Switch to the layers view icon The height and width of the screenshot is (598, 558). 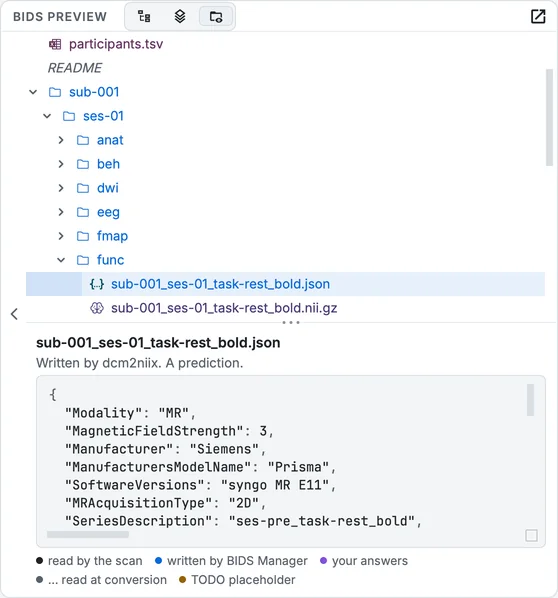point(180,16)
